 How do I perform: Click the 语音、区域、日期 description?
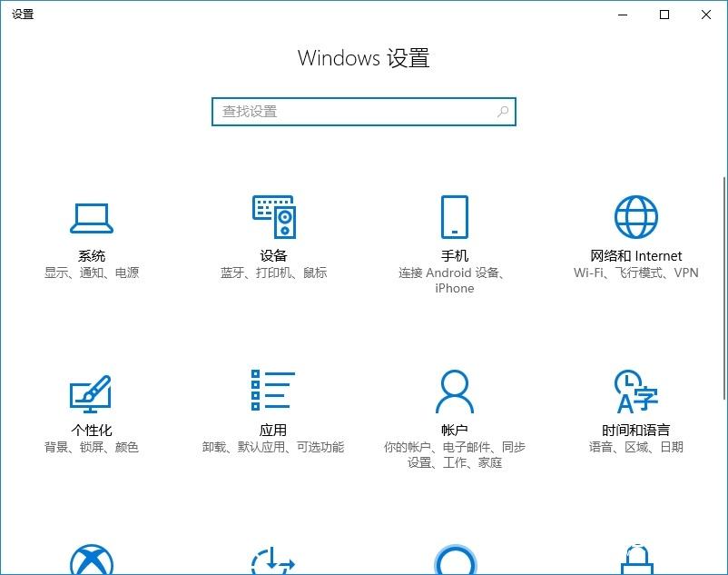[636, 447]
